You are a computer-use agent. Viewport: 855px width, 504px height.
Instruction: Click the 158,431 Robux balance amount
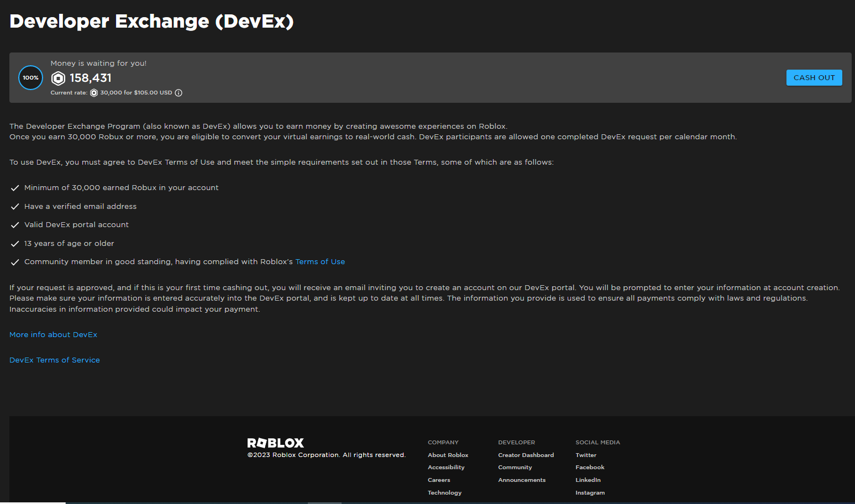(91, 78)
